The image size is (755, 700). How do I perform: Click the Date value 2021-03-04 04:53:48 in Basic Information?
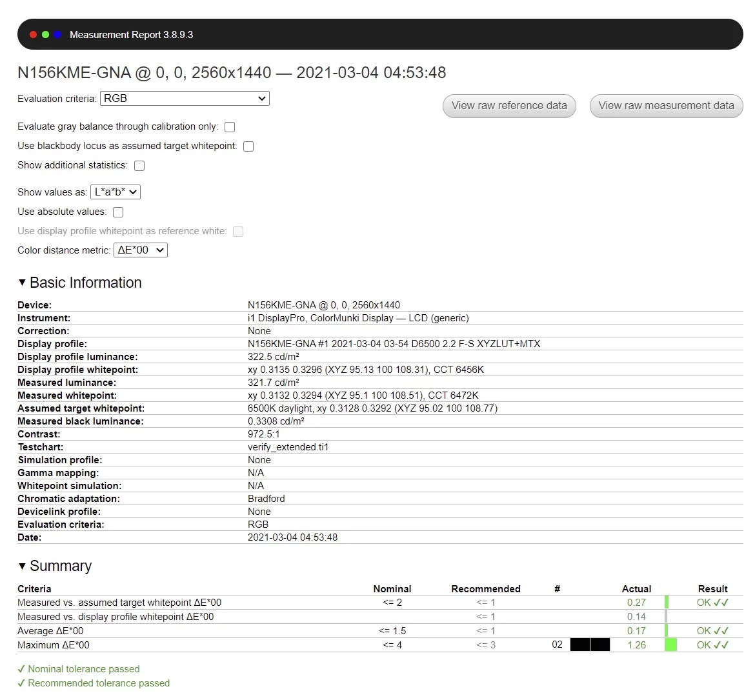(293, 538)
